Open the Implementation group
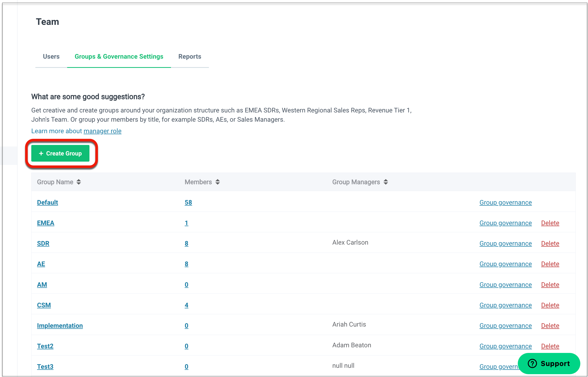This screenshot has height=377, width=588. tap(60, 326)
